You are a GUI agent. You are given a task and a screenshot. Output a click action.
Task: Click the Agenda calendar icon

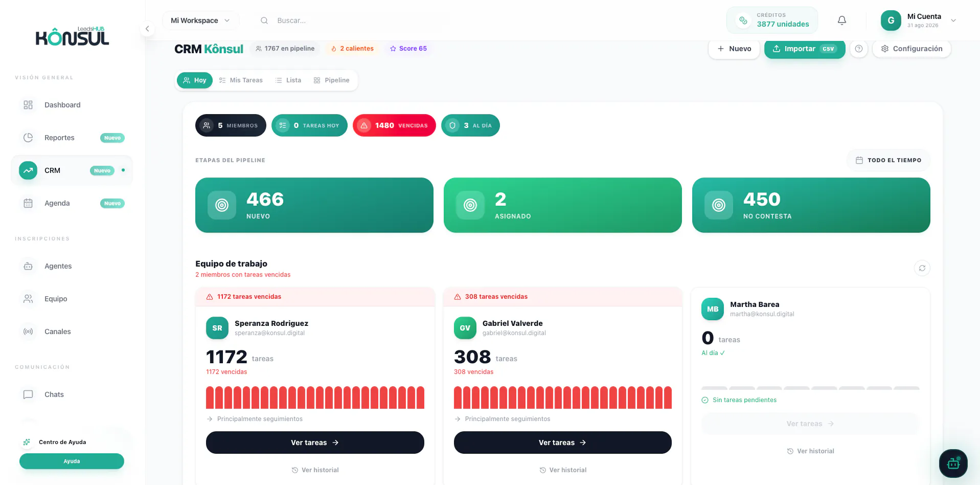tap(28, 203)
